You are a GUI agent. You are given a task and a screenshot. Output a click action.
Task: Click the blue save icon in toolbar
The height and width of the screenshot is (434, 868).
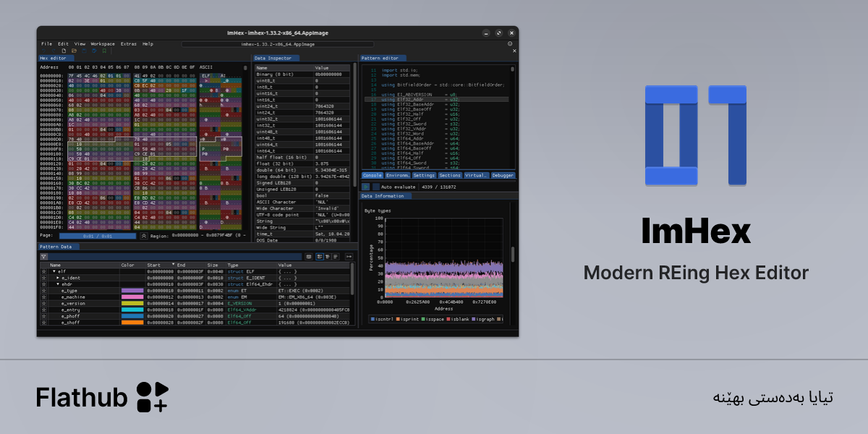pyautogui.click(x=84, y=51)
